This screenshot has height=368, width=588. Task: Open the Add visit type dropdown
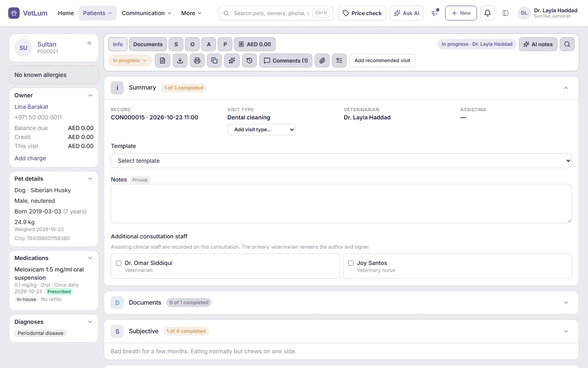(x=261, y=130)
